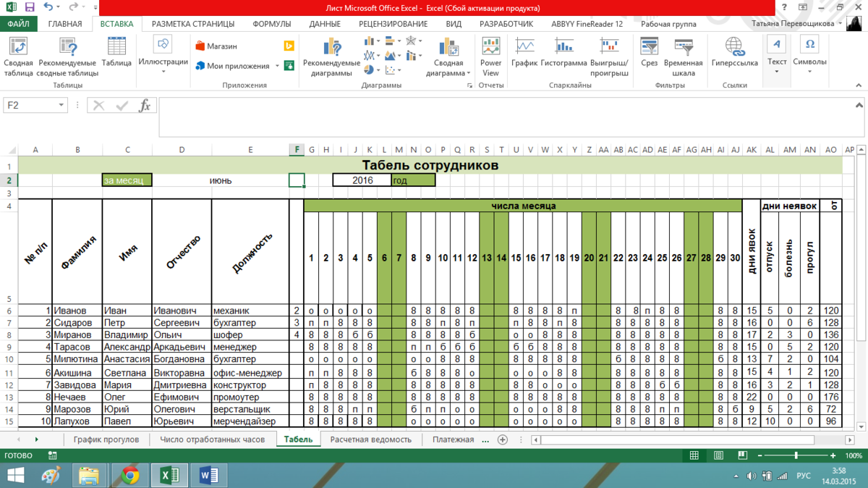Click the add new sheet plus button
The height and width of the screenshot is (488, 868).
point(503,439)
